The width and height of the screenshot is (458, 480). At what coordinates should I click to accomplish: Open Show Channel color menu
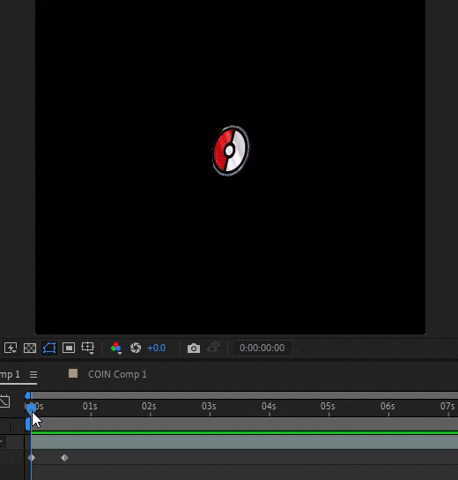pos(116,348)
